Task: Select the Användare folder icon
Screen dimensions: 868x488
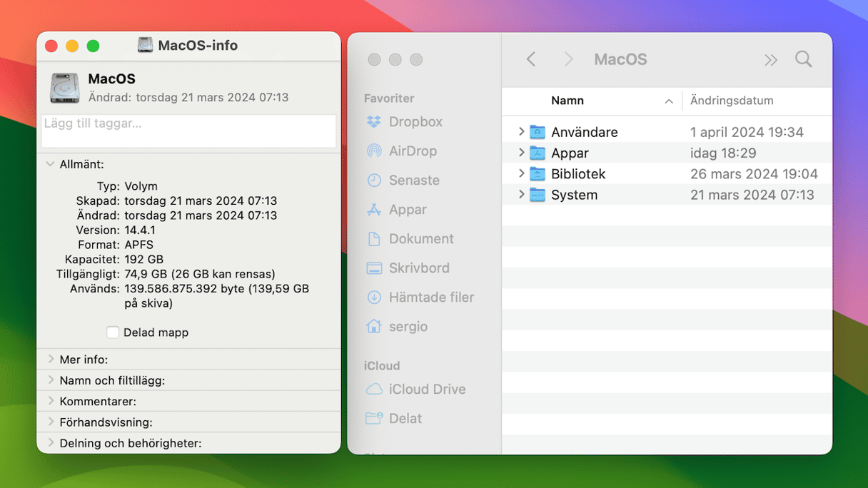Action: [538, 132]
